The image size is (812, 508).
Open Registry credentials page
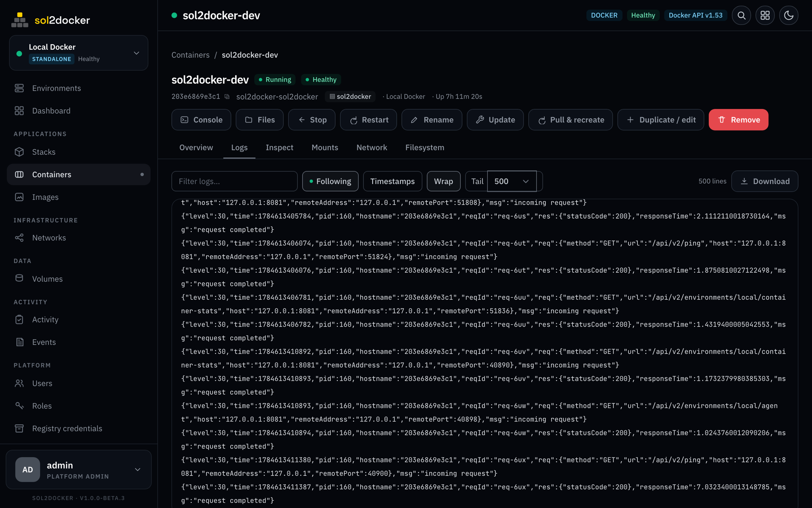79,428
